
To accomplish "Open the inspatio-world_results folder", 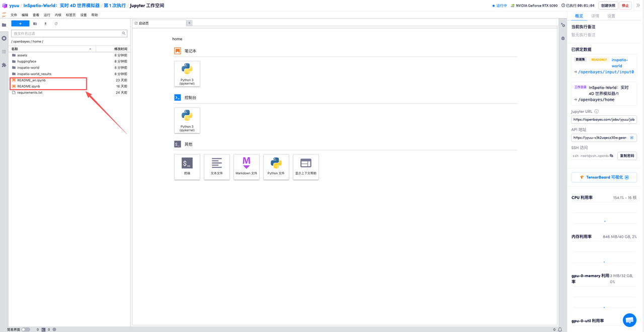I will [x=69, y=74].
